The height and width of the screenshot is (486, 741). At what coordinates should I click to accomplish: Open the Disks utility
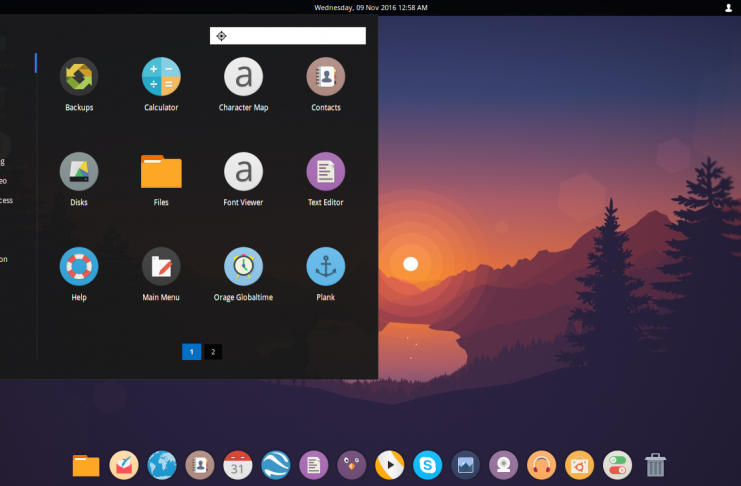[79, 172]
